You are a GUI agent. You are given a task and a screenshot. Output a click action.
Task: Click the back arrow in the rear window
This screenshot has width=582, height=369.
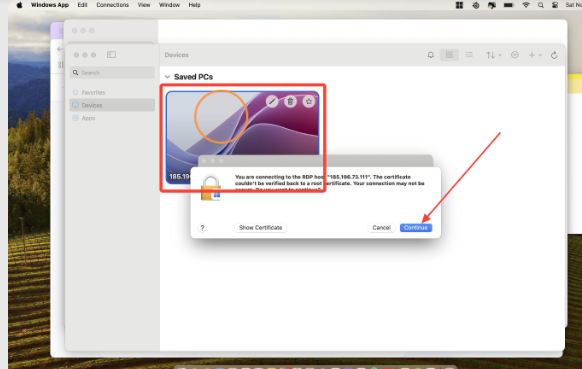(x=59, y=49)
